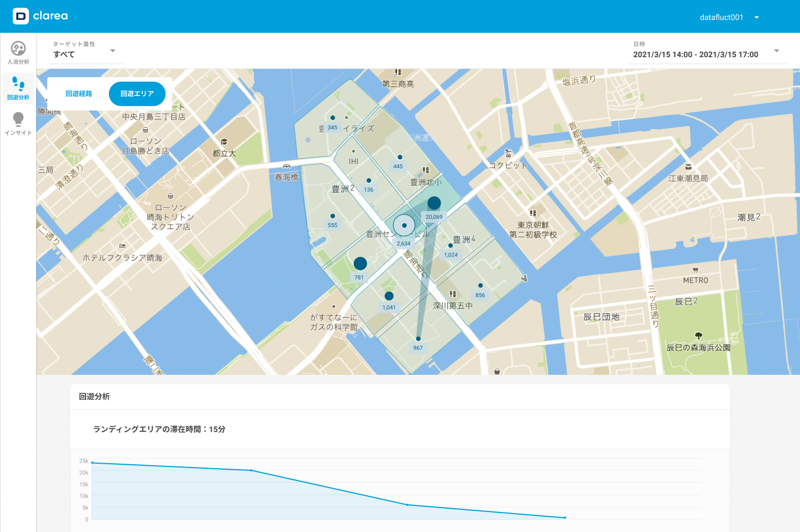Click the 中央月島三丁目店 map label
This screenshot has height=532, width=800.
tap(154, 117)
